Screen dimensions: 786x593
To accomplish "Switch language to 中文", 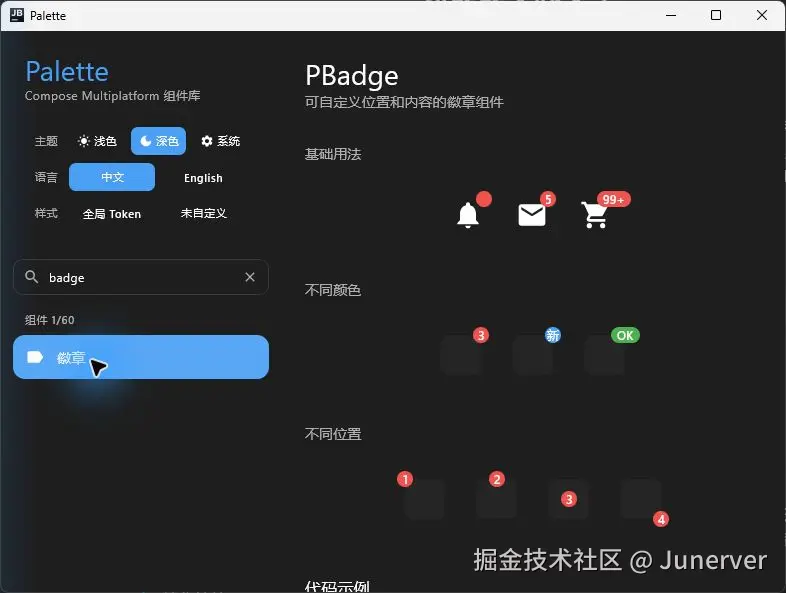I will pyautogui.click(x=112, y=177).
